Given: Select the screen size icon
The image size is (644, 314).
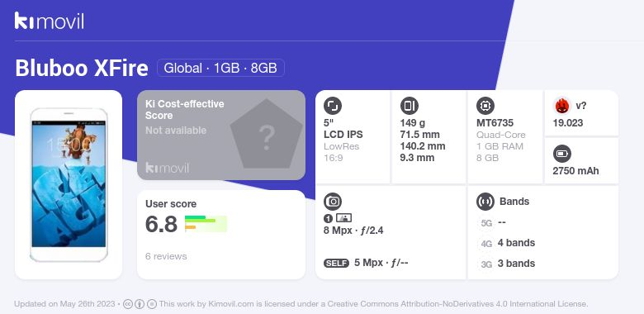Looking at the screenshot, I should coord(332,106).
